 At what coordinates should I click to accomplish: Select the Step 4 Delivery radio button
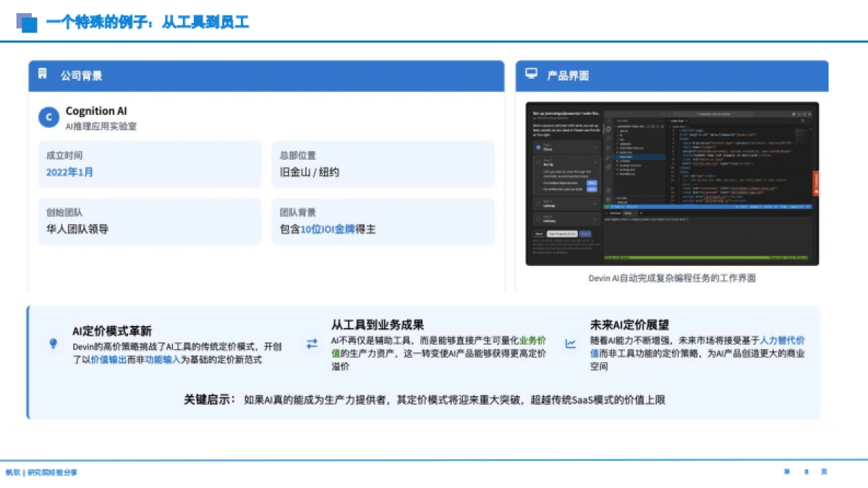coord(537,218)
